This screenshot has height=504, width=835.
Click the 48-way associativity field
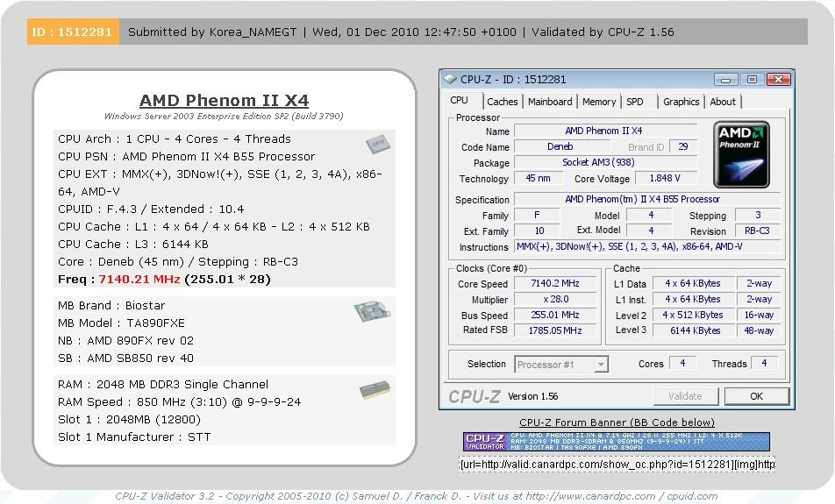click(759, 330)
